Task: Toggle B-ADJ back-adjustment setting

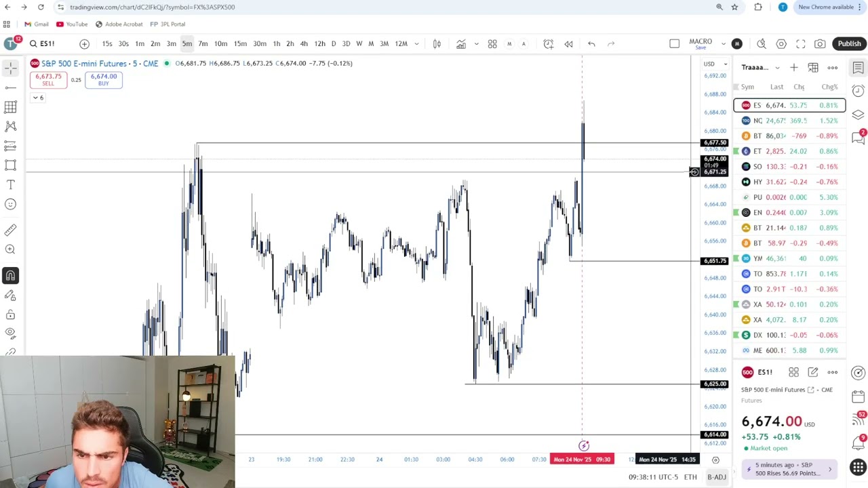Action: (717, 477)
